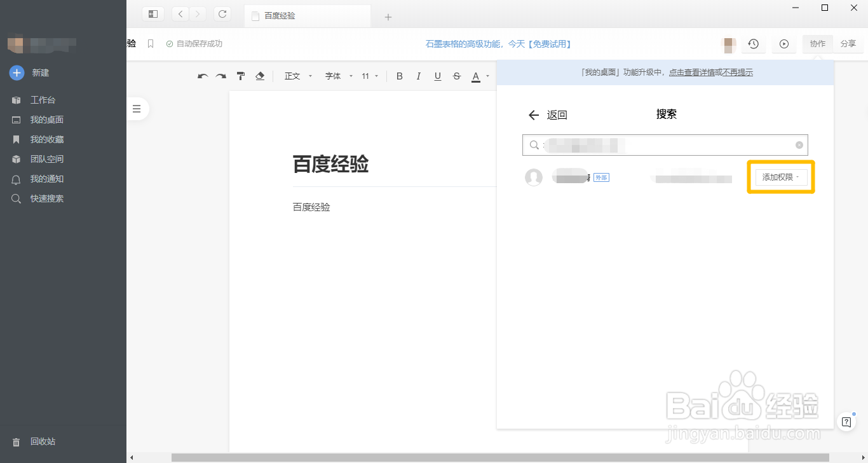868x463 pixels.
Task: Click the font color A icon
Action: point(475,77)
